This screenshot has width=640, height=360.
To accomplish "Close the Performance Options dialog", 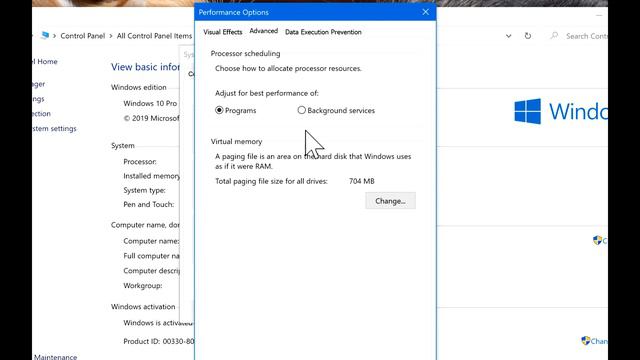I will click(426, 12).
